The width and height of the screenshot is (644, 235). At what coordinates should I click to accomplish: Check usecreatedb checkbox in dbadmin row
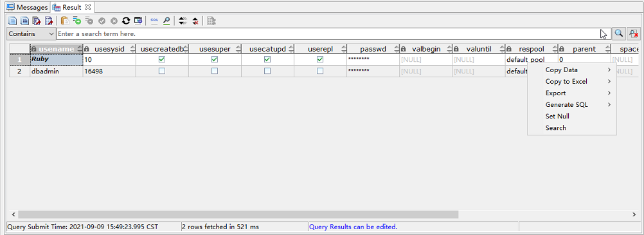click(162, 71)
